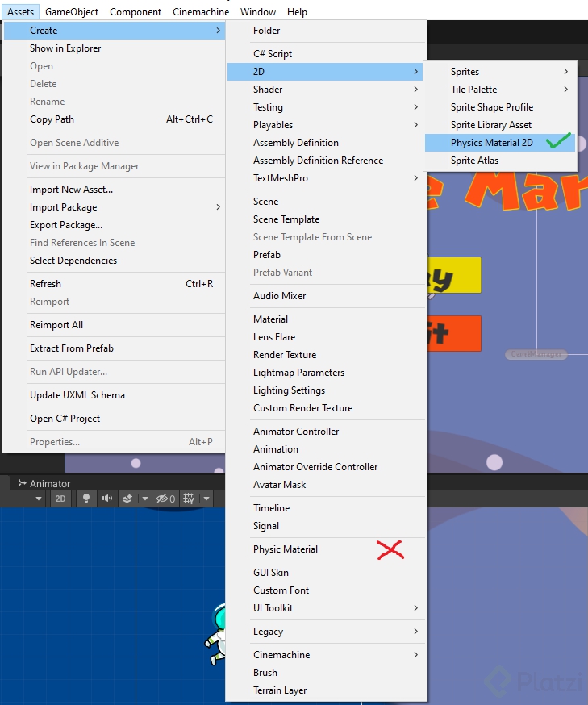Expand the Cinemachine submenu in Create list

[327, 655]
